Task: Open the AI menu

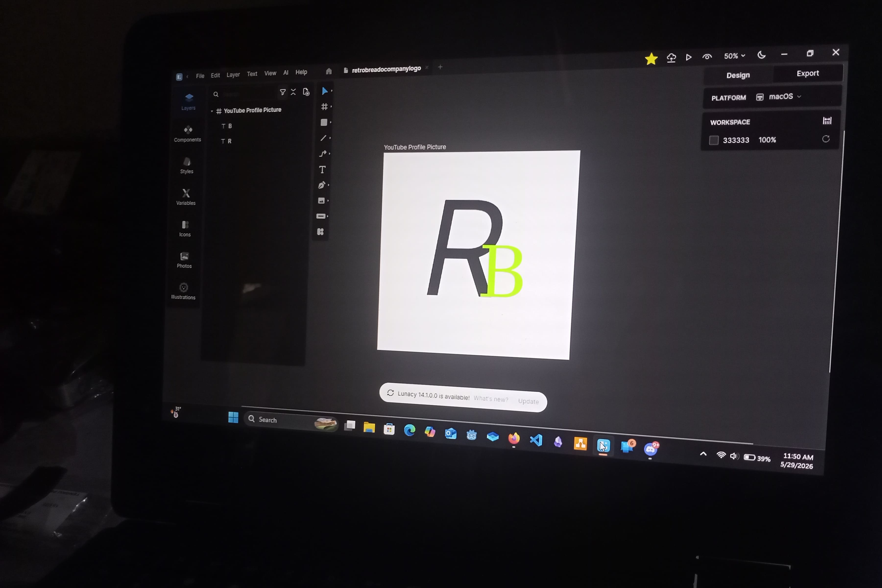Action: [286, 73]
